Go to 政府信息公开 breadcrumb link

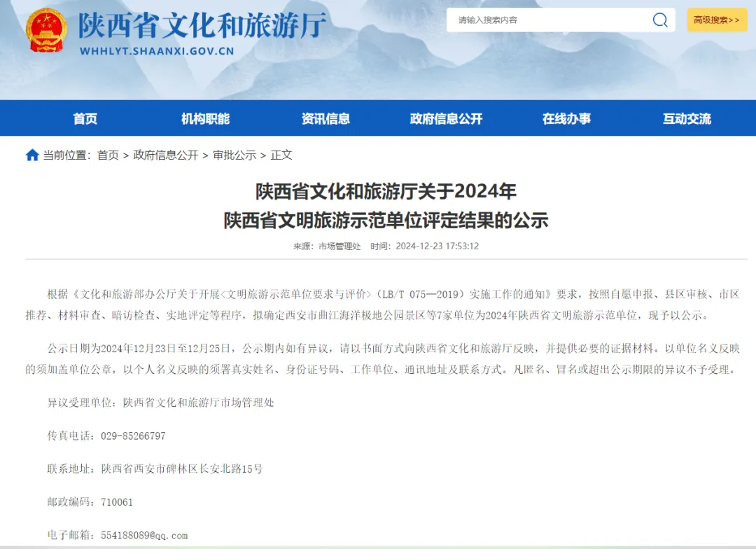[166, 155]
